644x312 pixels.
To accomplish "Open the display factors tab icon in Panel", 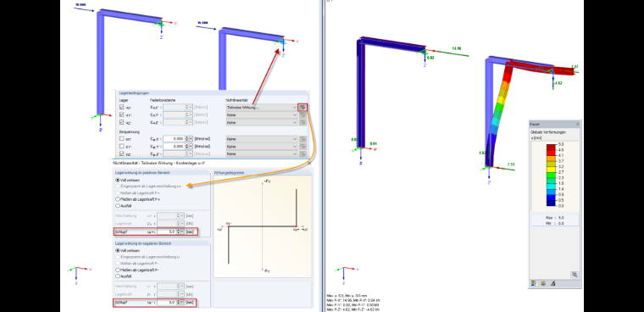I will 543,283.
